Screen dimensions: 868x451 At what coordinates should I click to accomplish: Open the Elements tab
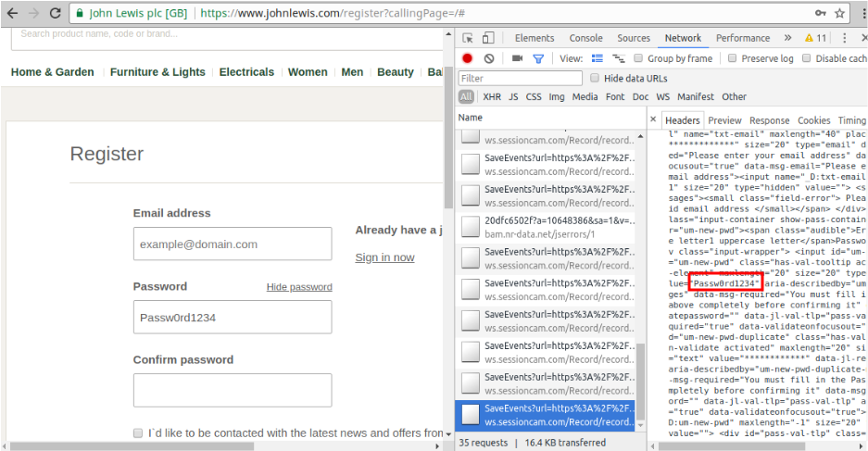pos(535,38)
